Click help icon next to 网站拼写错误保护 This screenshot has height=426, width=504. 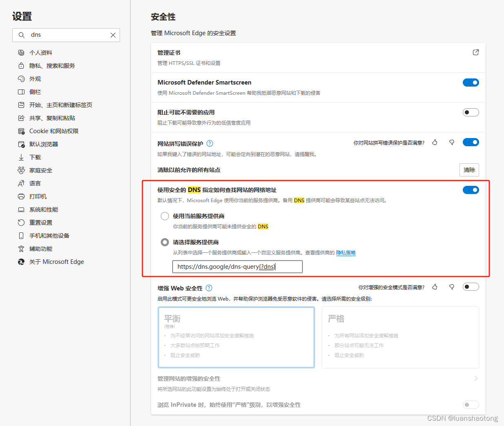point(210,143)
